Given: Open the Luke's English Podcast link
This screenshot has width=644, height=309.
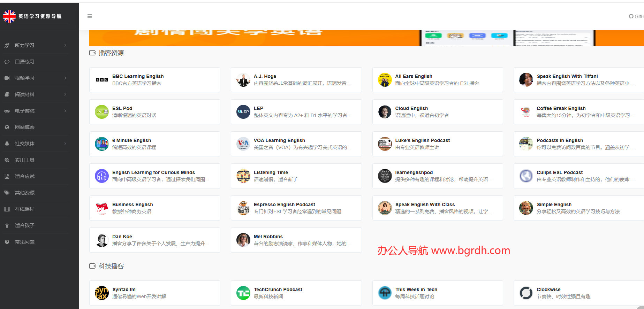Looking at the screenshot, I should (422, 140).
